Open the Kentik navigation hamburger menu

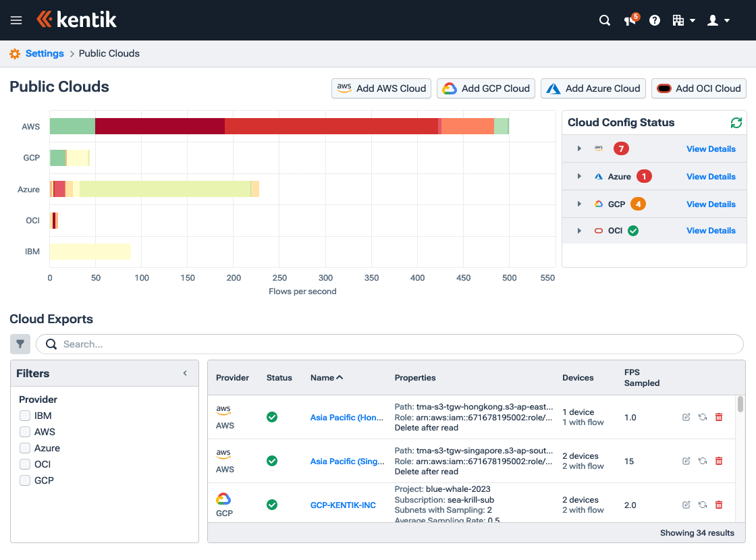tap(16, 20)
